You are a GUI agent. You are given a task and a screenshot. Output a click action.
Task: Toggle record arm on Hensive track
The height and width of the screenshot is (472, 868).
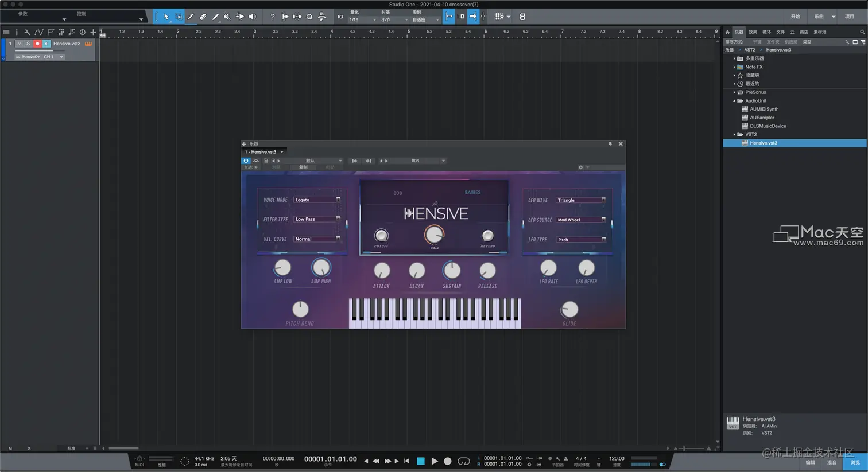click(x=37, y=44)
